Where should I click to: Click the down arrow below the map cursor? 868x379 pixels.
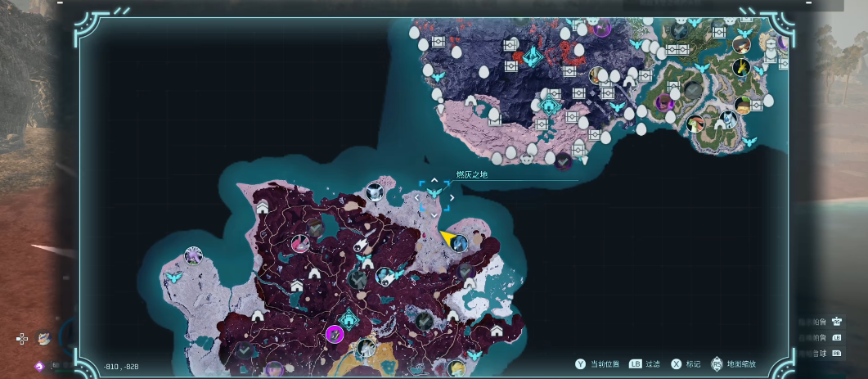coord(434,215)
